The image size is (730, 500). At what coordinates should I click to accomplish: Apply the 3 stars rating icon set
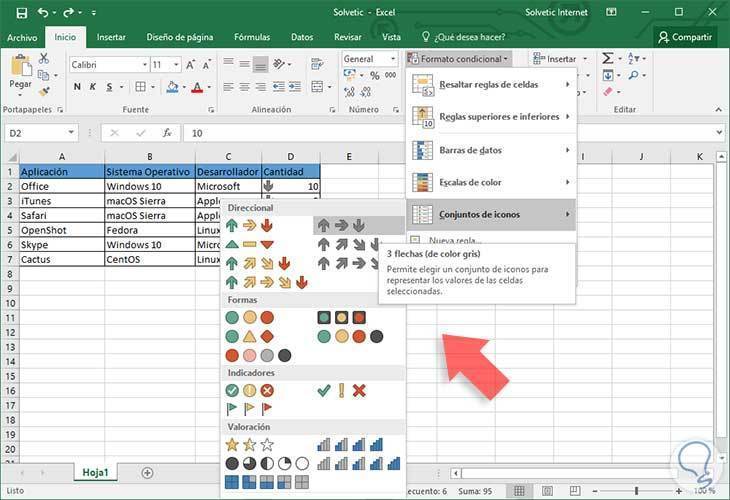coord(249,444)
